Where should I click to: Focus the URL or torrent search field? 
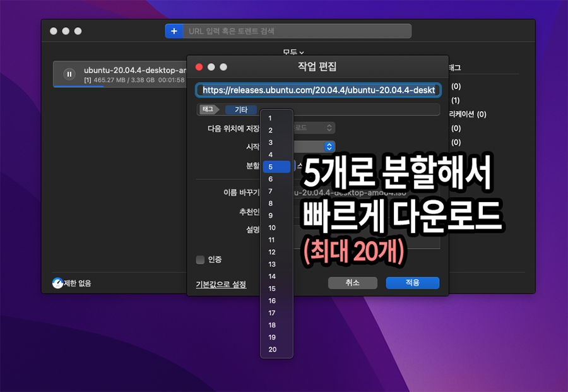297,31
